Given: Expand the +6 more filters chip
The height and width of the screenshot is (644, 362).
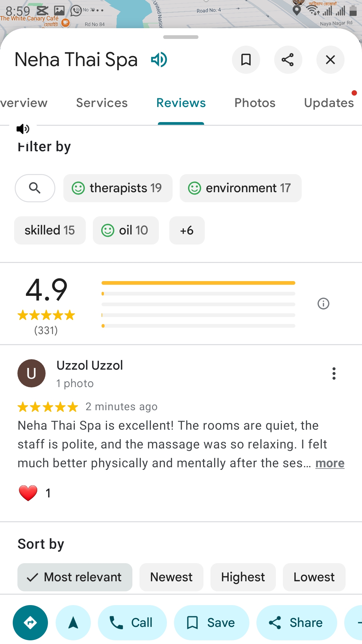Looking at the screenshot, I should 187,230.
